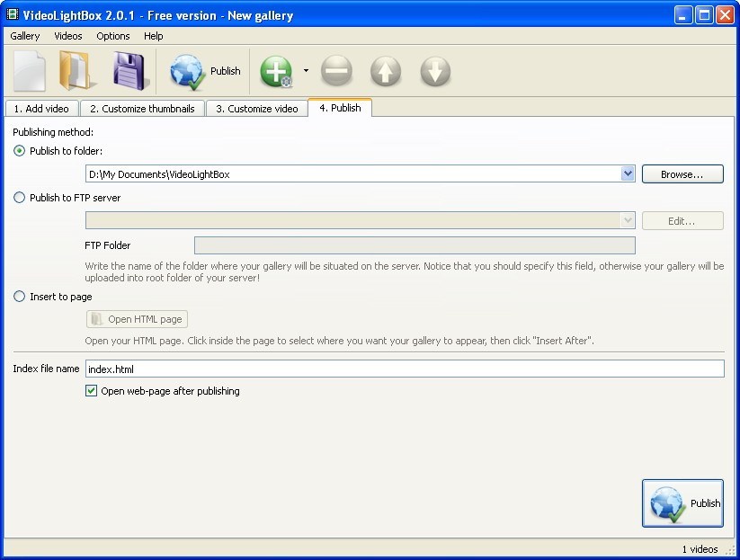
Task: Select the Insert to page radio button
Action: (x=20, y=297)
